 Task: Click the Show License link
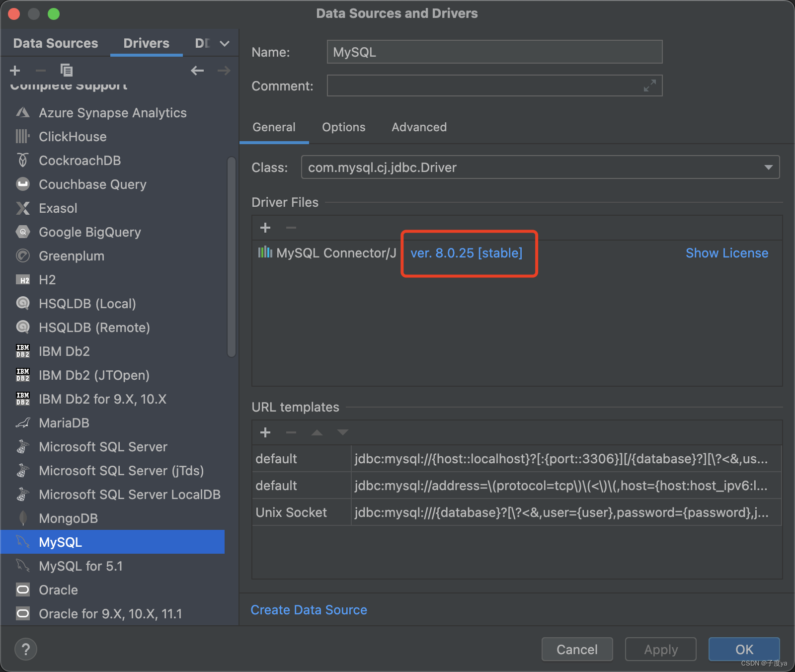[727, 253]
